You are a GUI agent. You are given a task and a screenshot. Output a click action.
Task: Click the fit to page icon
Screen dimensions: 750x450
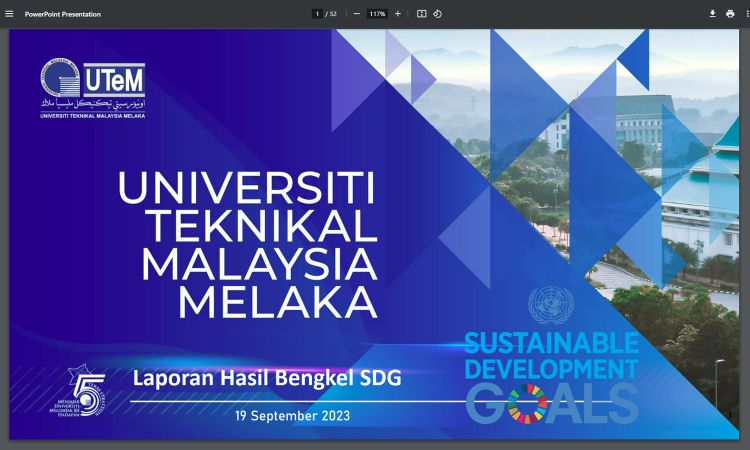coord(421,14)
